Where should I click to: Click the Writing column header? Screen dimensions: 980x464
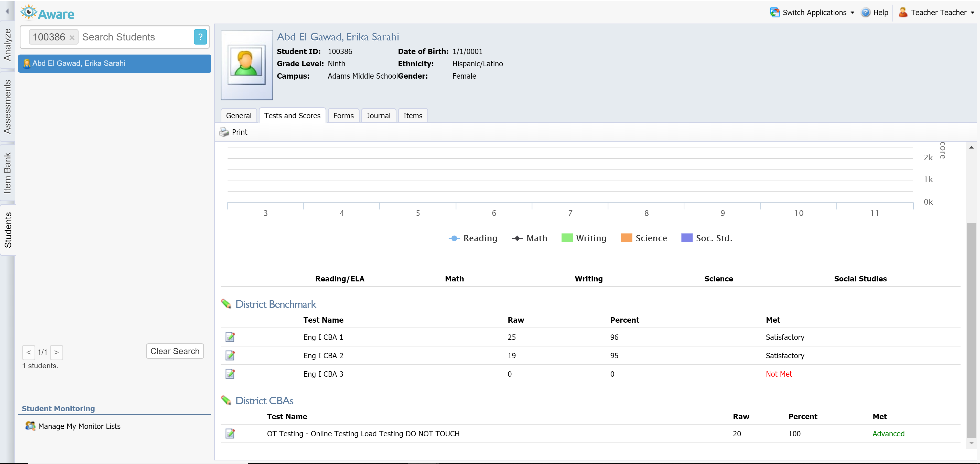pos(588,279)
